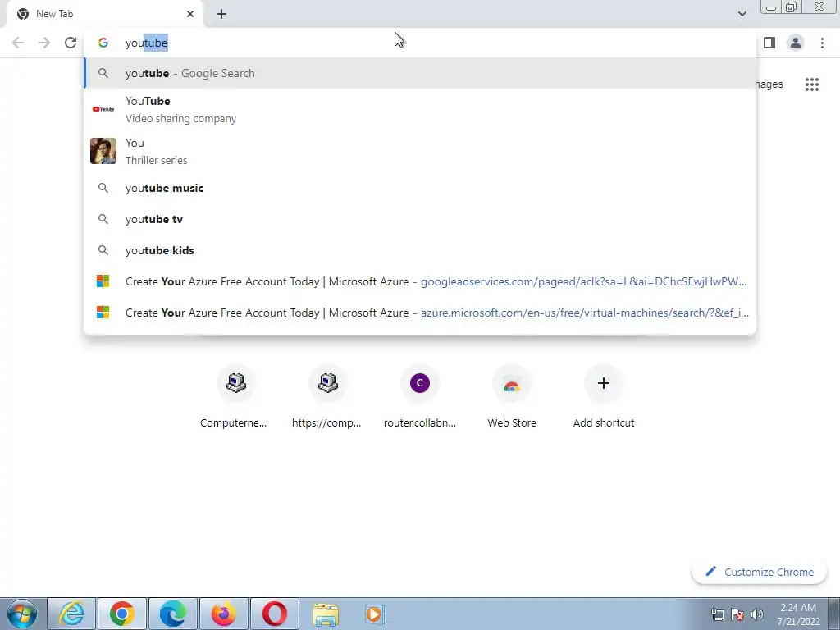Click the Google G icon in address bar
This screenshot has width=840, height=630.
[x=103, y=43]
